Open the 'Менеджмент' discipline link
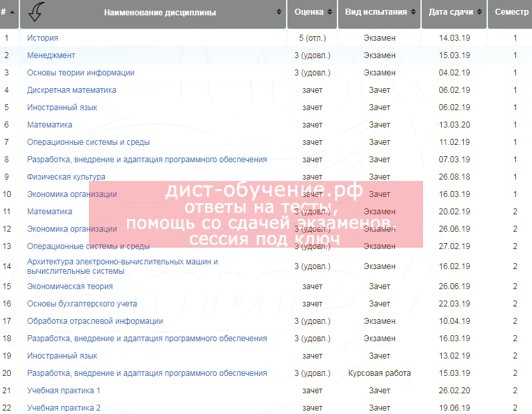This screenshot has width=532, height=414. coord(51,55)
